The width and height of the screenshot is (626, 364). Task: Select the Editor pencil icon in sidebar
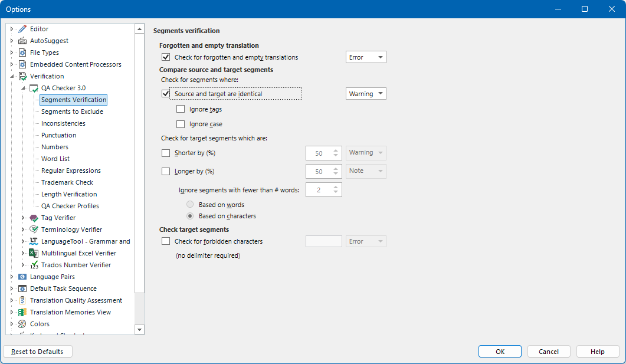click(24, 28)
